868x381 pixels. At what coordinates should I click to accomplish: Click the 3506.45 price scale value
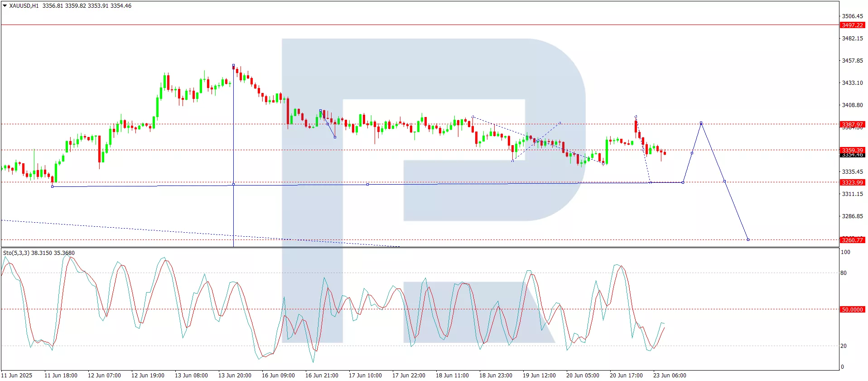852,16
